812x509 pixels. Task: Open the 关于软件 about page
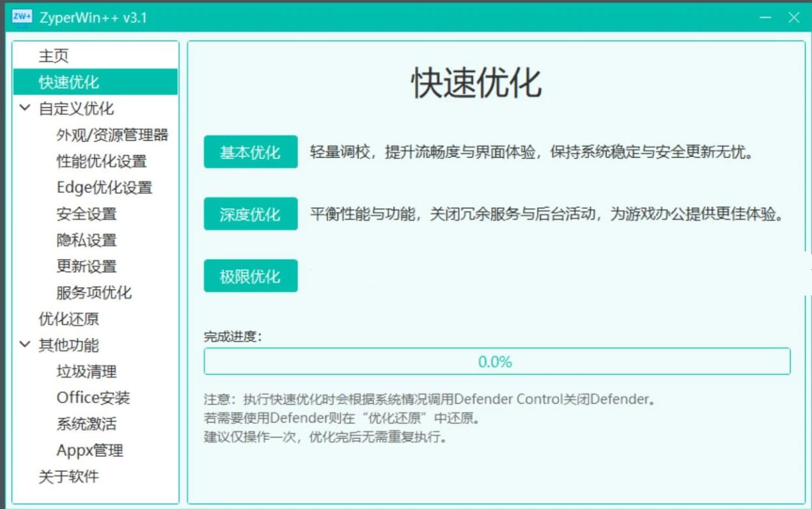pos(67,477)
